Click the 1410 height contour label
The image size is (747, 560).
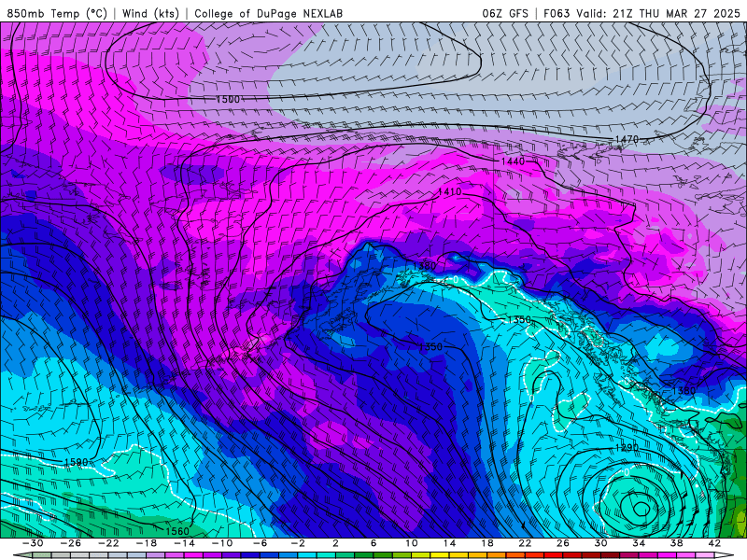(450, 191)
